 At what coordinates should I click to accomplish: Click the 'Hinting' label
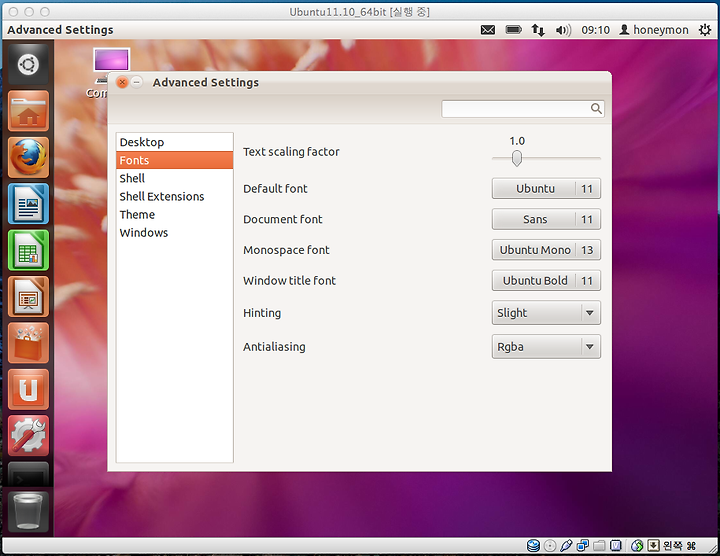point(262,313)
